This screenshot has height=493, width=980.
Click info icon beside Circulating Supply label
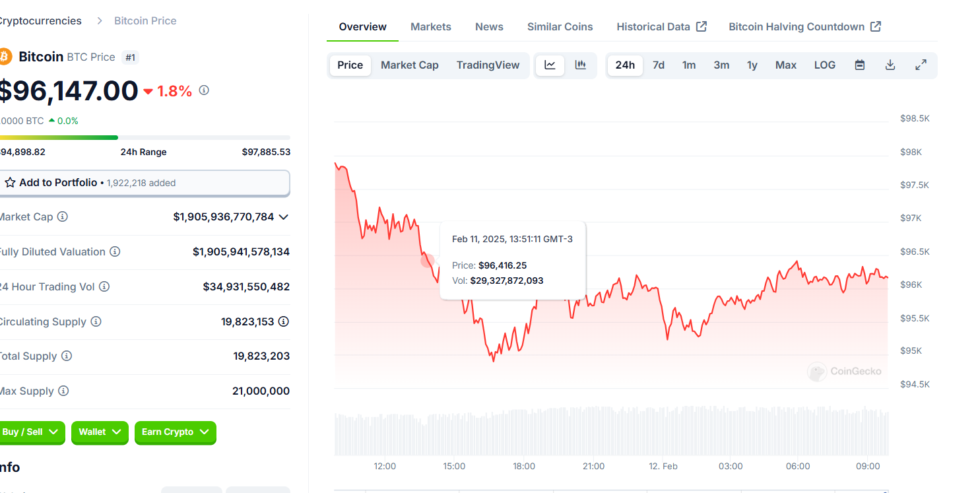[96, 321]
